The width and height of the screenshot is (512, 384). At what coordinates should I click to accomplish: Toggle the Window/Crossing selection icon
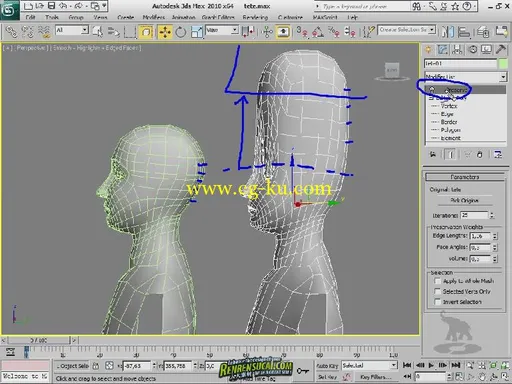146,32
